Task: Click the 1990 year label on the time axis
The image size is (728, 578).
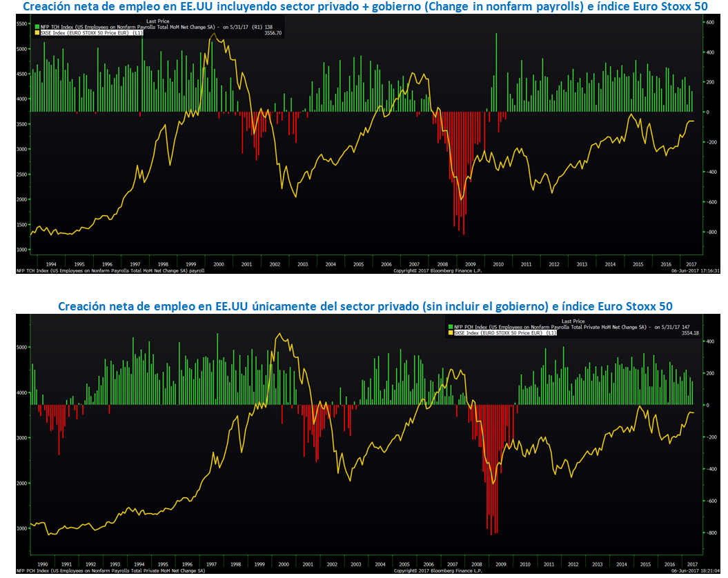Action: [x=42, y=564]
